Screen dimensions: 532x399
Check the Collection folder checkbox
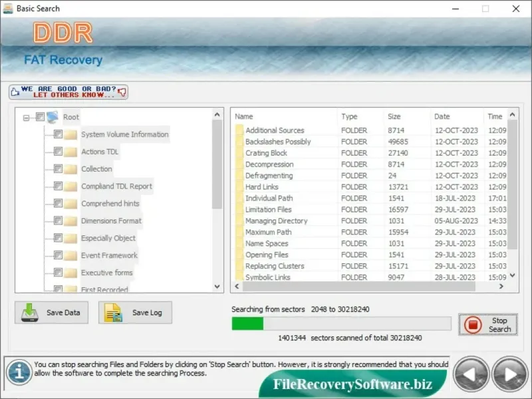point(58,169)
